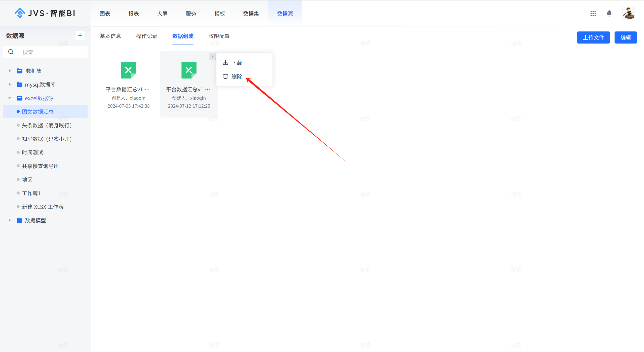Open the apps grid icon
644x352 pixels.
[x=593, y=13]
